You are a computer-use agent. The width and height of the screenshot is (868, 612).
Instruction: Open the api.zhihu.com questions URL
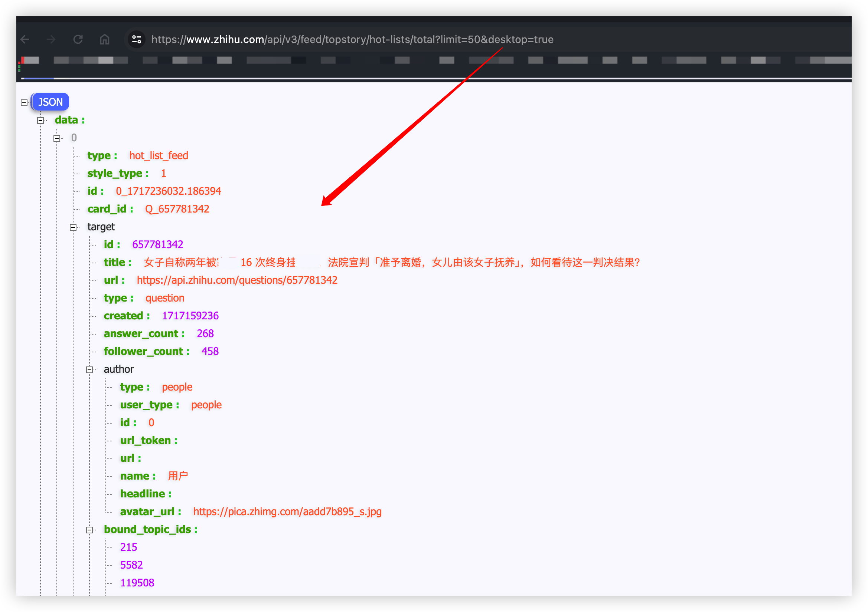pyautogui.click(x=236, y=280)
